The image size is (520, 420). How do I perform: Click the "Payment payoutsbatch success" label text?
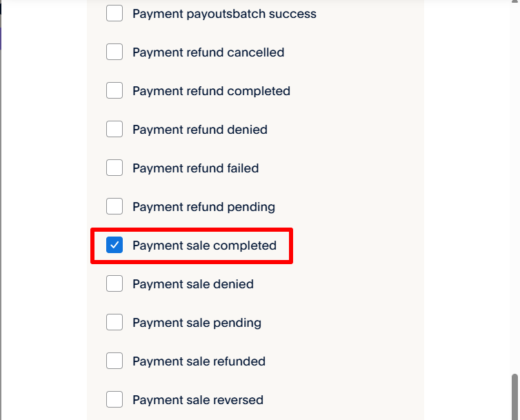tap(224, 14)
